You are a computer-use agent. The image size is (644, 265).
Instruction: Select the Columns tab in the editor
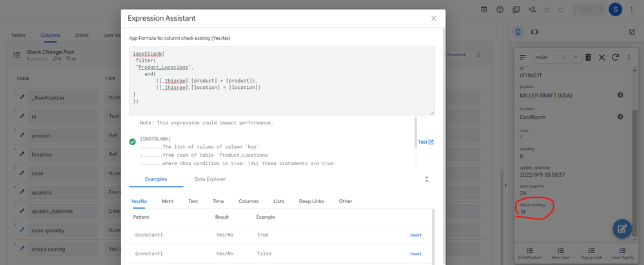50,35
